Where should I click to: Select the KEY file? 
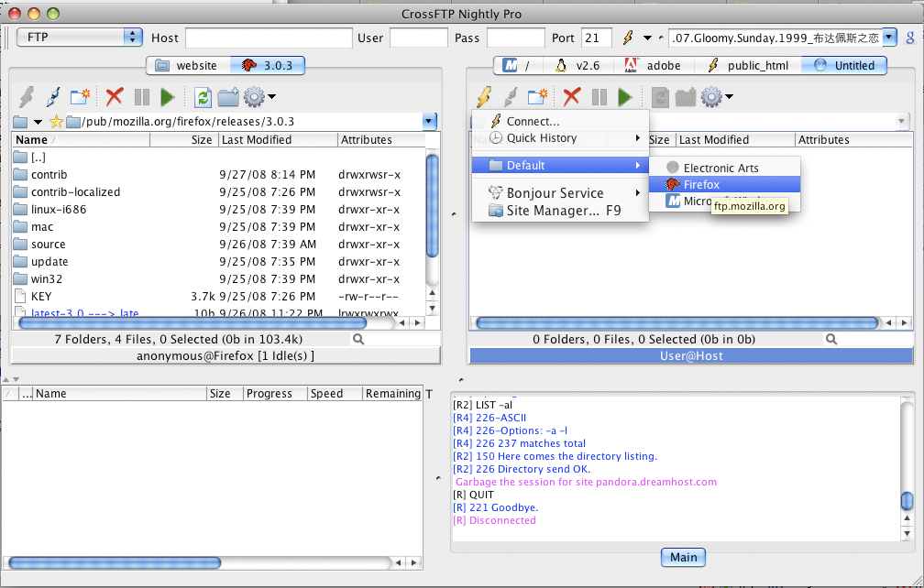point(218,297)
